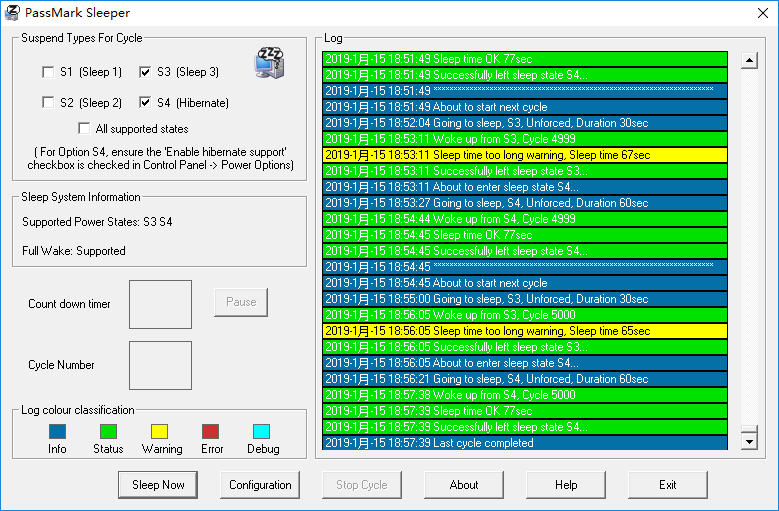Uncheck the S4 (Hibernate) checkbox
The height and width of the screenshot is (511, 779).
click(145, 103)
